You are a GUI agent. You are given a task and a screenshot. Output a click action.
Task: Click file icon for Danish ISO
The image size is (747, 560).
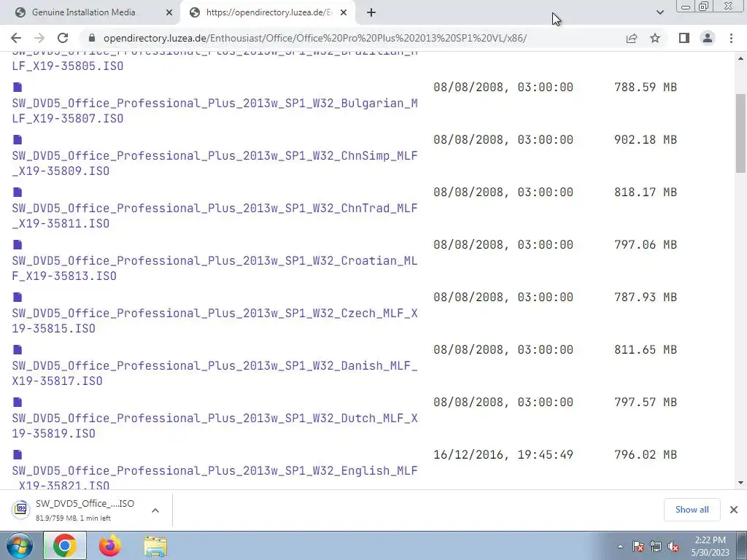click(x=18, y=349)
